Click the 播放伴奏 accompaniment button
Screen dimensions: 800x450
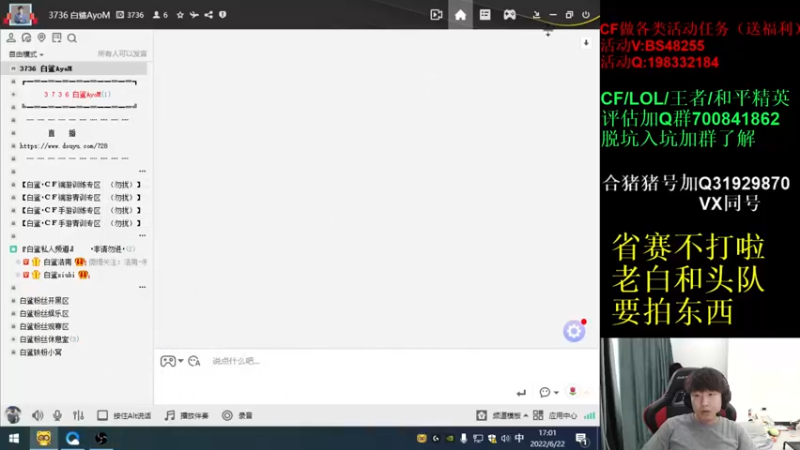tap(187, 416)
